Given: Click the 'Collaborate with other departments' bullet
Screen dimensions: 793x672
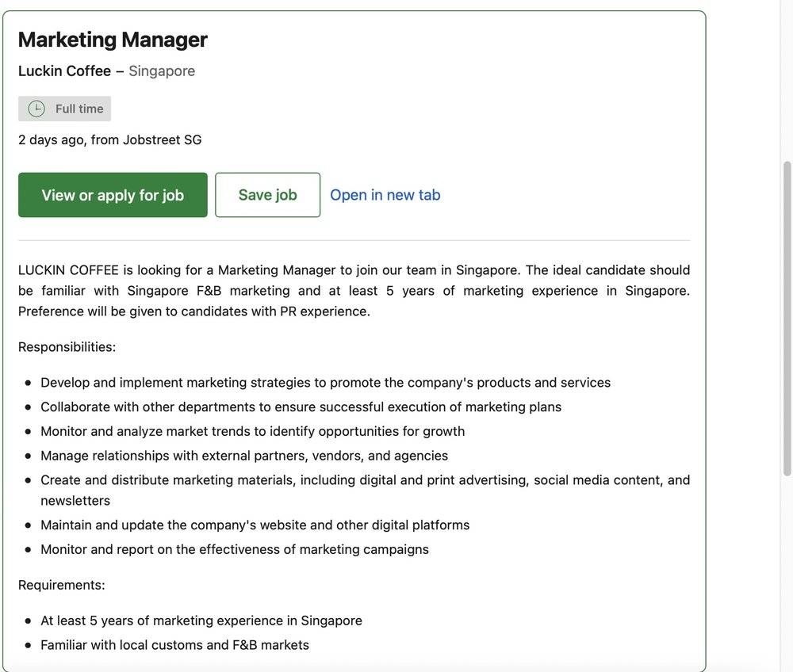Looking at the screenshot, I should tap(301, 407).
